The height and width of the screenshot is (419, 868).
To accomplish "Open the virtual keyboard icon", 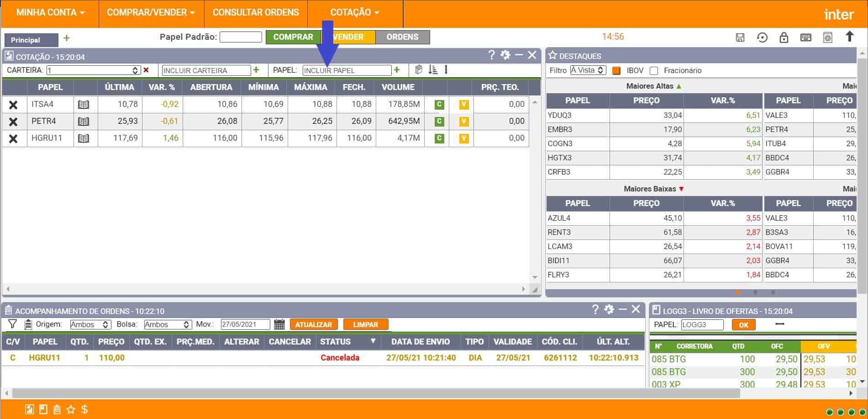I will point(806,37).
